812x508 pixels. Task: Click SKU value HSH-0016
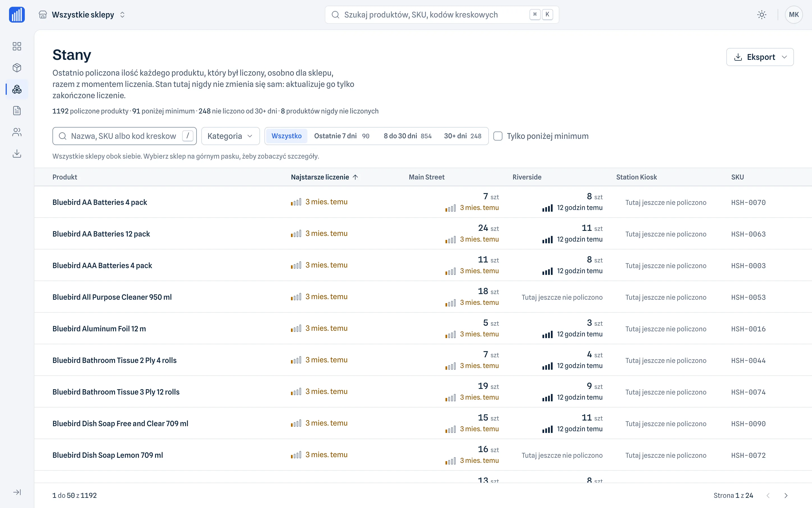(x=748, y=329)
